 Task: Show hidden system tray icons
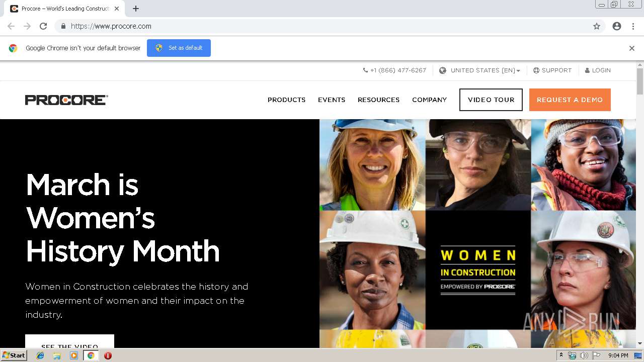click(x=561, y=355)
